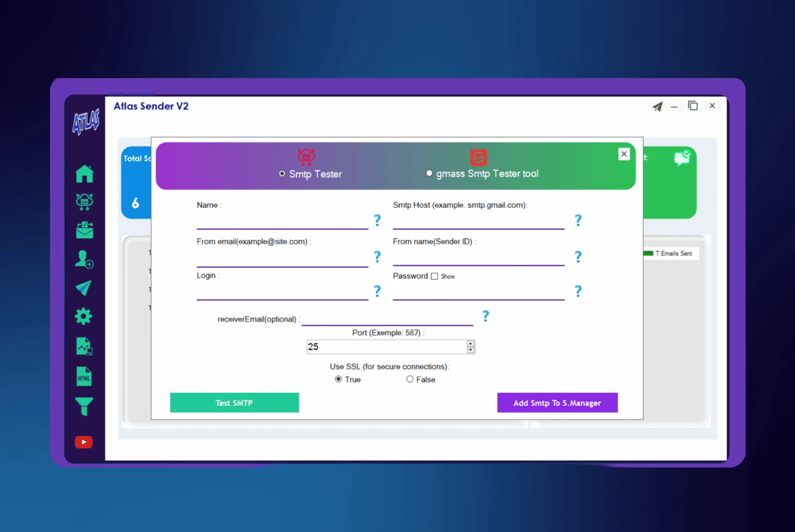Click the add user sidebar icon
This screenshot has width=795, height=532.
click(x=84, y=259)
